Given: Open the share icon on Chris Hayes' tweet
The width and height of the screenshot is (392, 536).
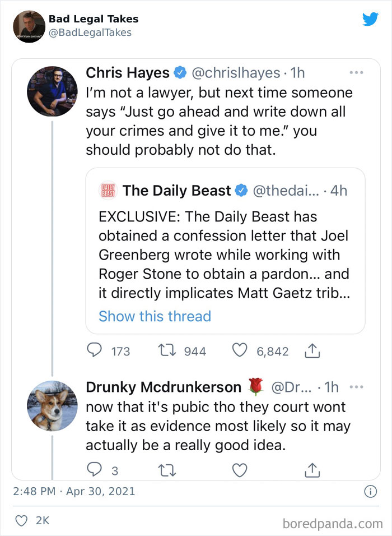Looking at the screenshot, I should (312, 350).
